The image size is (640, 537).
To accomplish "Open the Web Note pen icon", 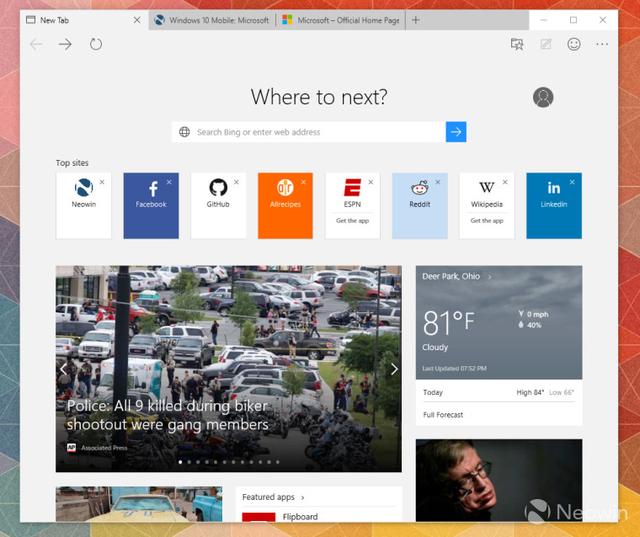I will point(546,44).
